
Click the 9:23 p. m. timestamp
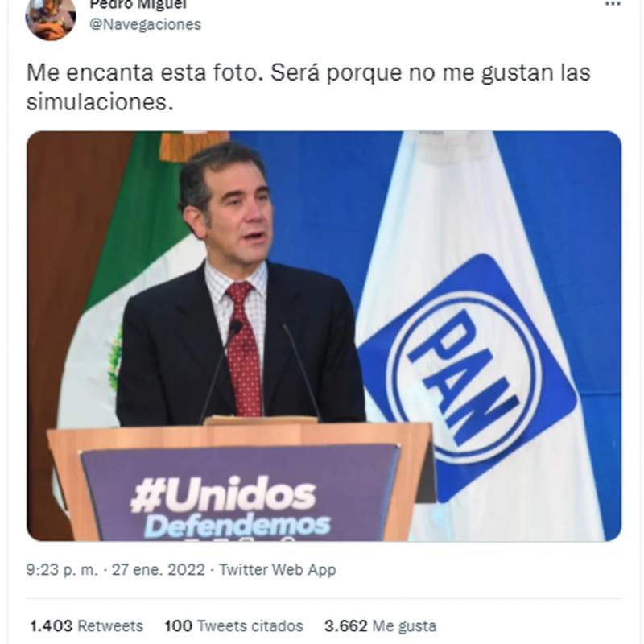coord(62,570)
